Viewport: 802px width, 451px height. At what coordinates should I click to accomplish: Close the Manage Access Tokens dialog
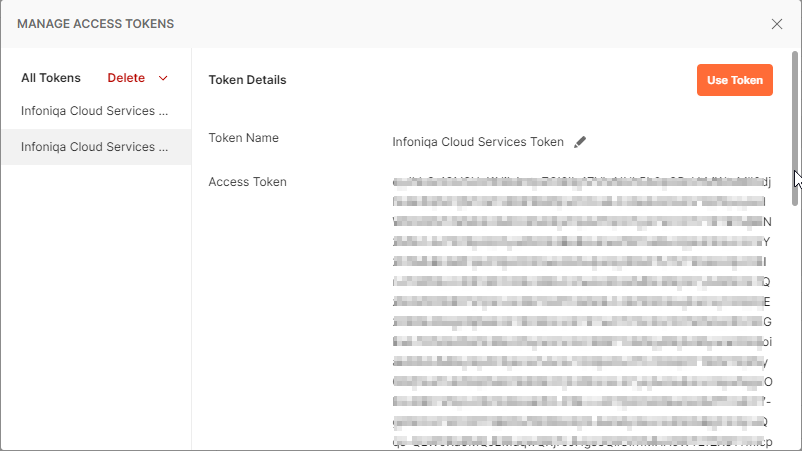(x=776, y=24)
